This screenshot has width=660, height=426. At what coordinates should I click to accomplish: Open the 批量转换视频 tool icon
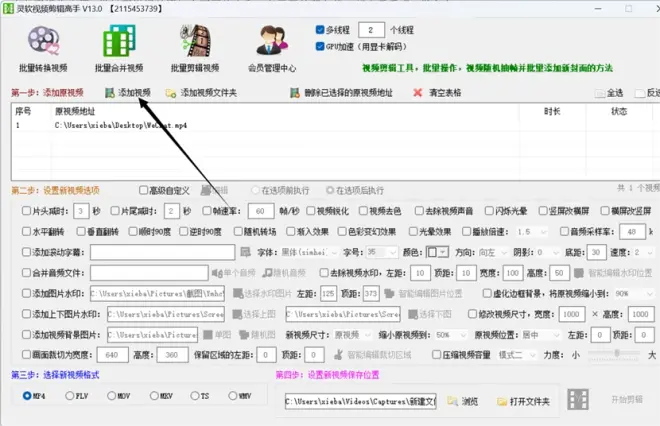tap(43, 41)
